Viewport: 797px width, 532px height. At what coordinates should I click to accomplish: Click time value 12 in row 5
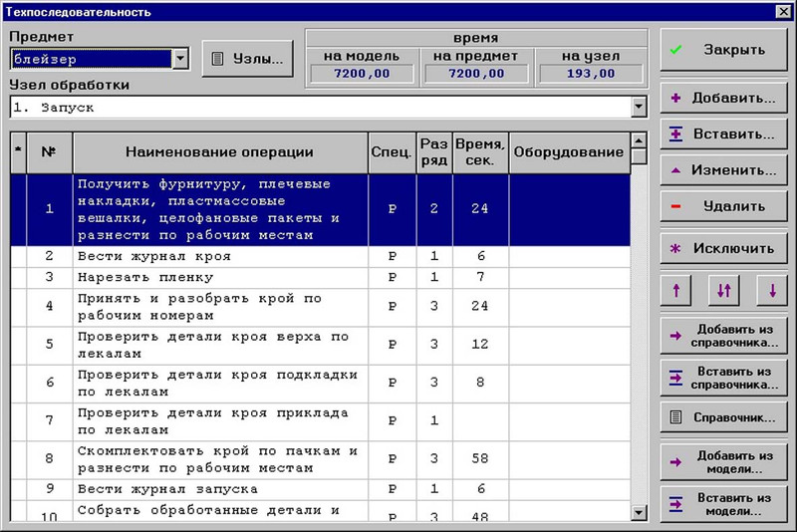coord(480,345)
